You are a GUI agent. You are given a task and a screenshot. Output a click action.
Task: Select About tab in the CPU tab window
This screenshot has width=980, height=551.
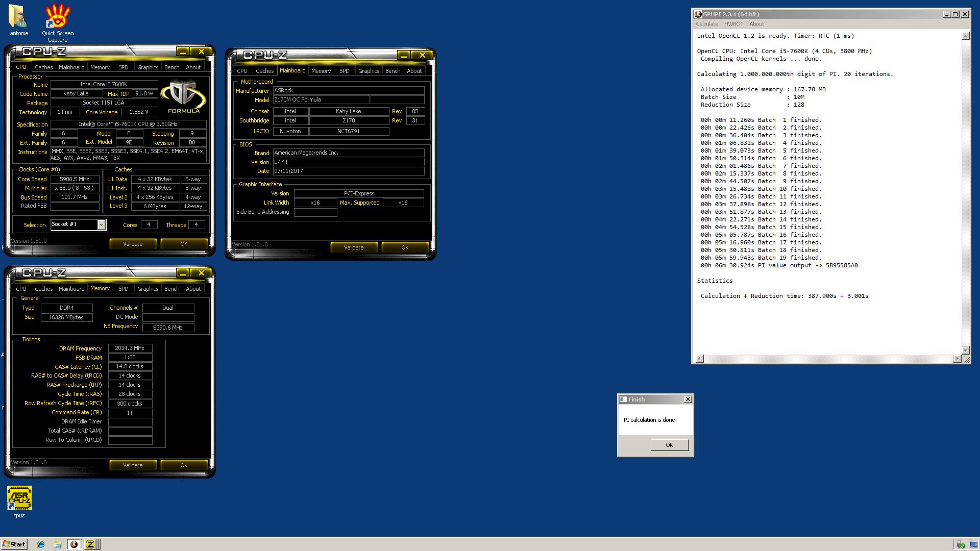(193, 67)
